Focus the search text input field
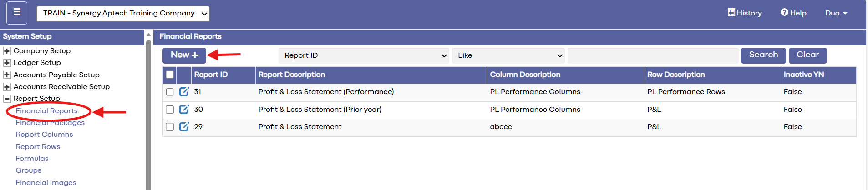 coord(653,55)
